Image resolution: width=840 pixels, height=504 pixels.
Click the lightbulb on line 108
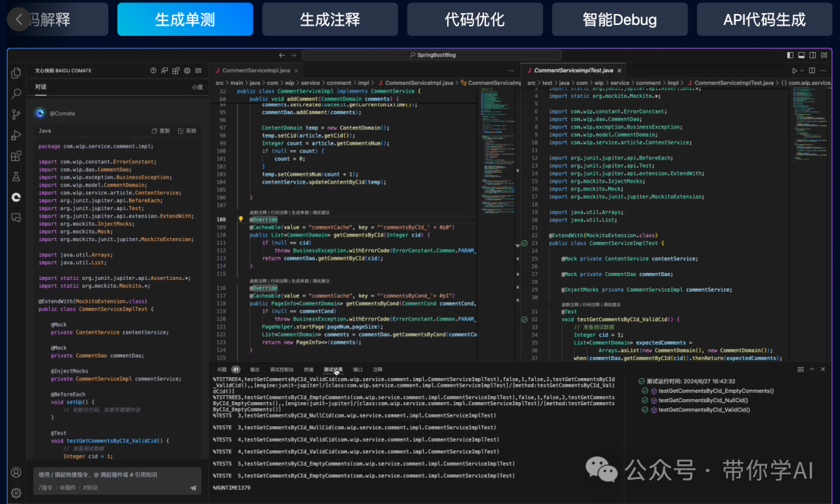(x=241, y=219)
